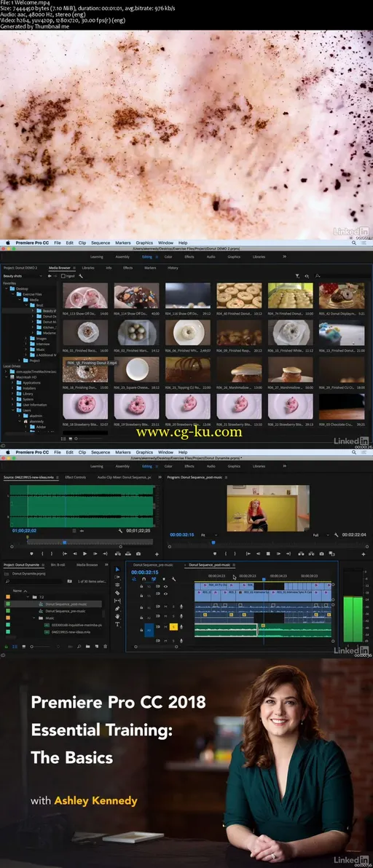Switch to Donut Sequence_pre-music timeline tab
The width and height of the screenshot is (373, 868).
[153, 565]
